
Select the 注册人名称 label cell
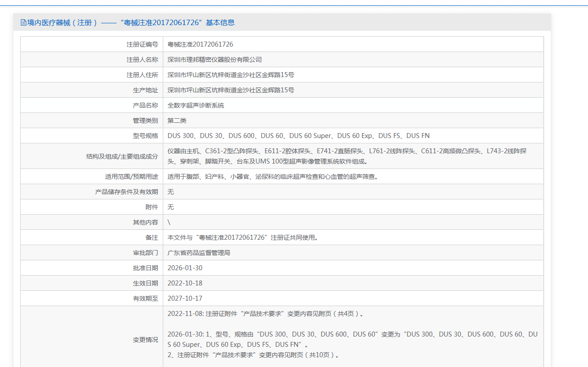pyautogui.click(x=91, y=60)
